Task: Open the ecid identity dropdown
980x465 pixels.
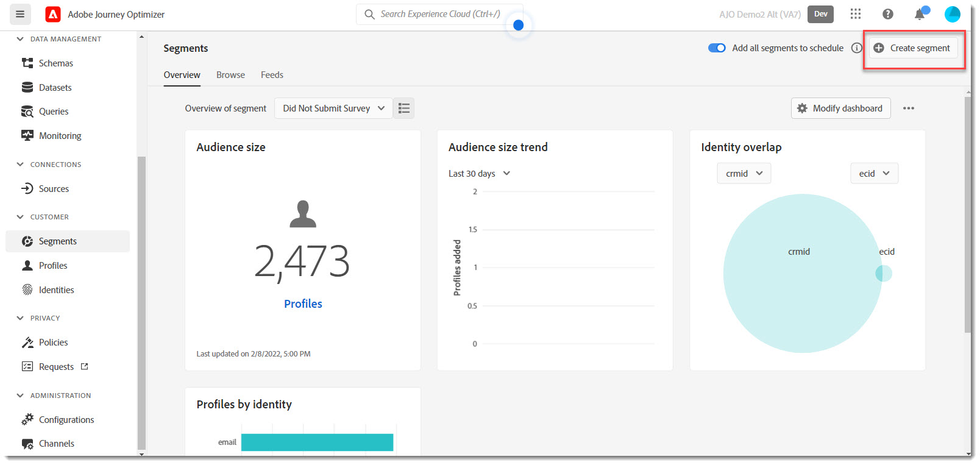Action: [875, 174]
